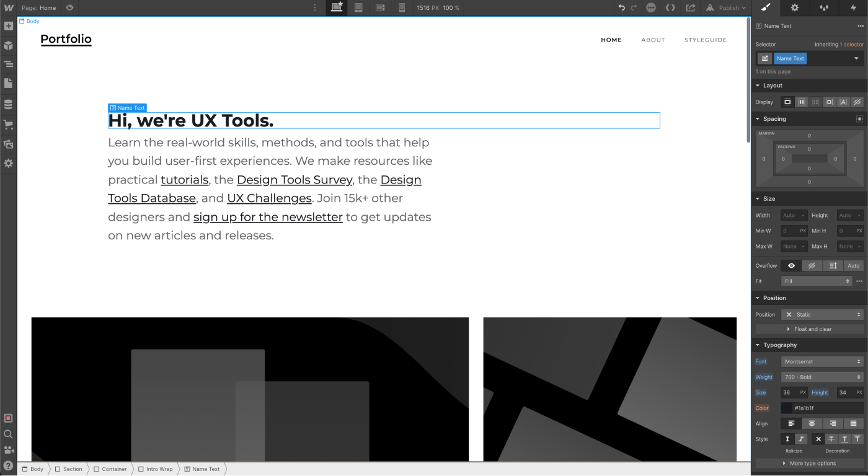
Task: Toggle the X-ray audit icon in left sidebar
Action: click(8, 418)
